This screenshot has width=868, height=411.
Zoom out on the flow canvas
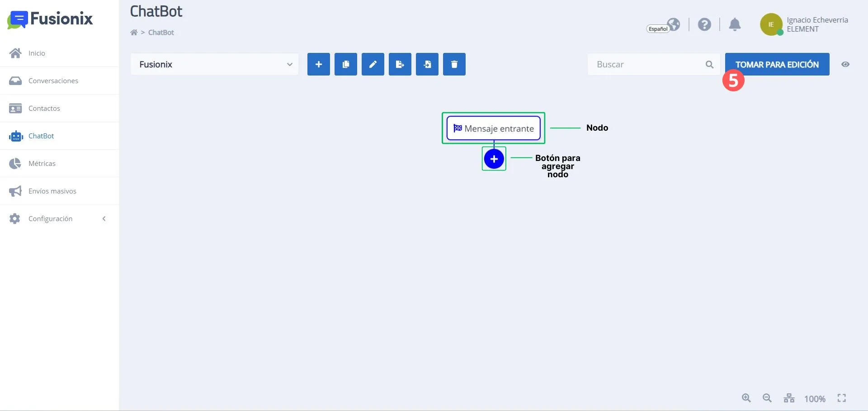(767, 398)
